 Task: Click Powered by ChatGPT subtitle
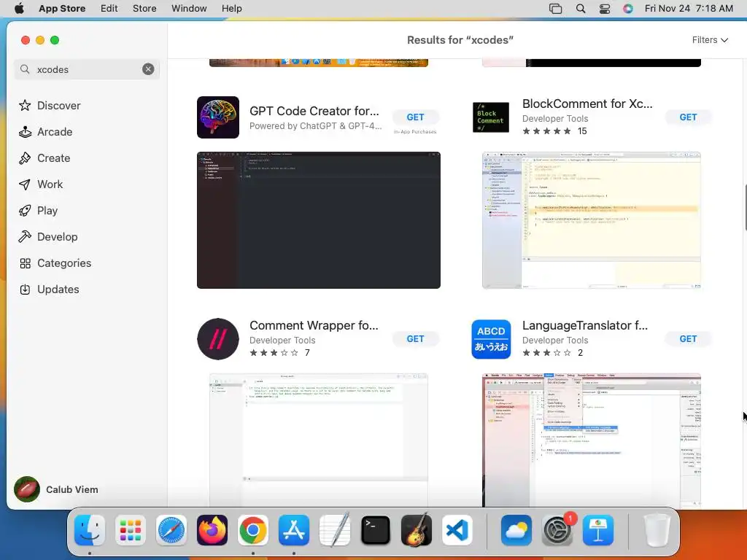tap(315, 126)
